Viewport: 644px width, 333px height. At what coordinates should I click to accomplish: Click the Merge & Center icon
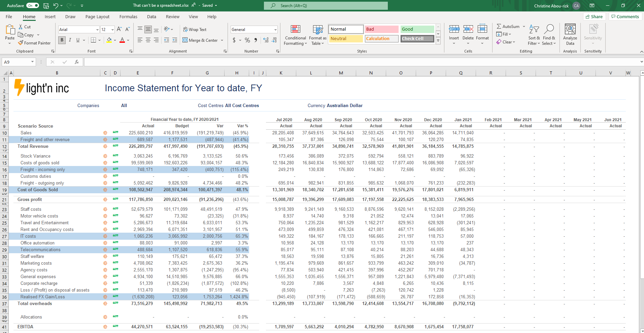point(185,40)
